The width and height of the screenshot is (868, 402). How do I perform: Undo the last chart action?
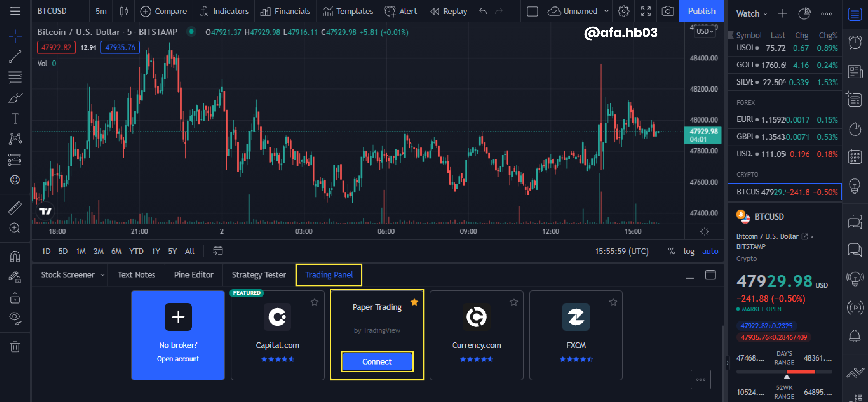click(483, 11)
